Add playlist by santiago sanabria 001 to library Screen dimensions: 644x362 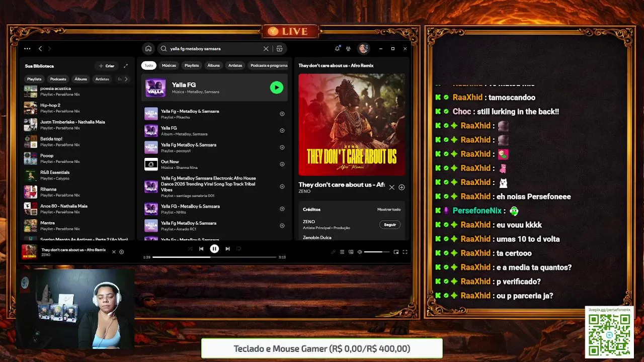[282, 187]
